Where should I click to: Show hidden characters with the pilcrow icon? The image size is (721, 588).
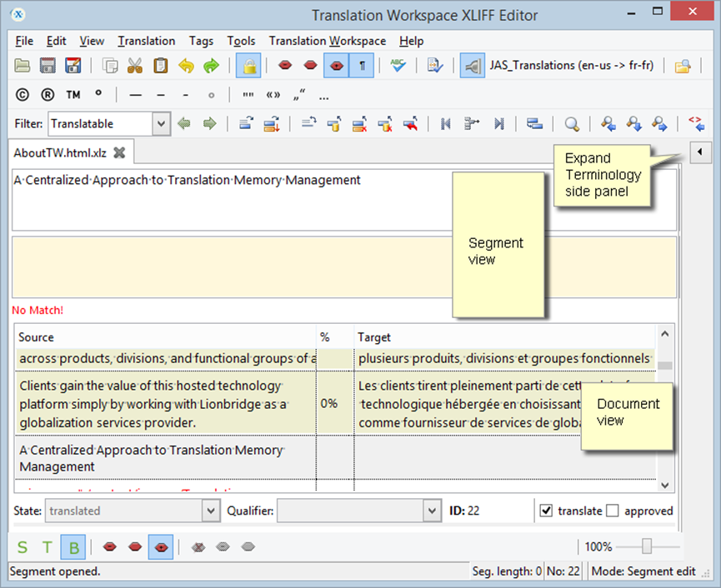coord(359,65)
